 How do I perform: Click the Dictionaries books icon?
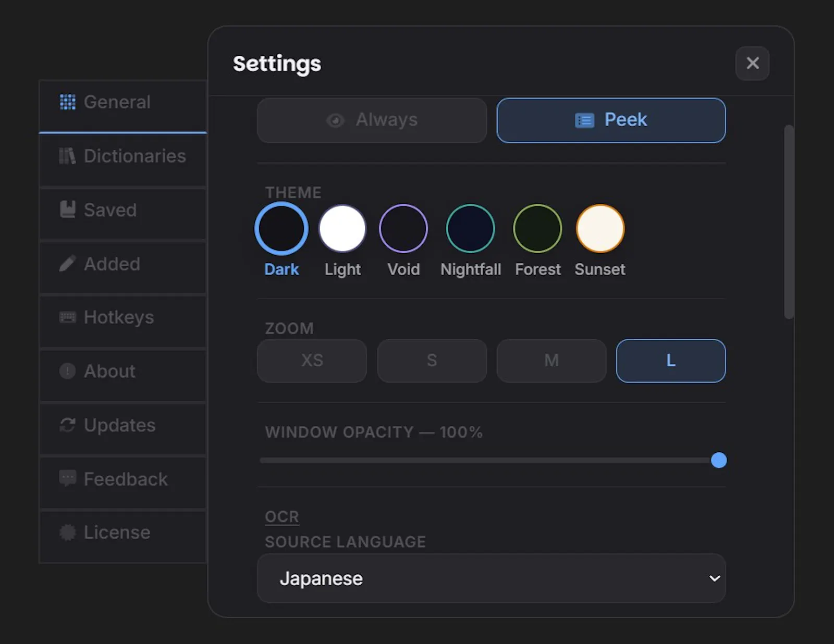coord(67,156)
